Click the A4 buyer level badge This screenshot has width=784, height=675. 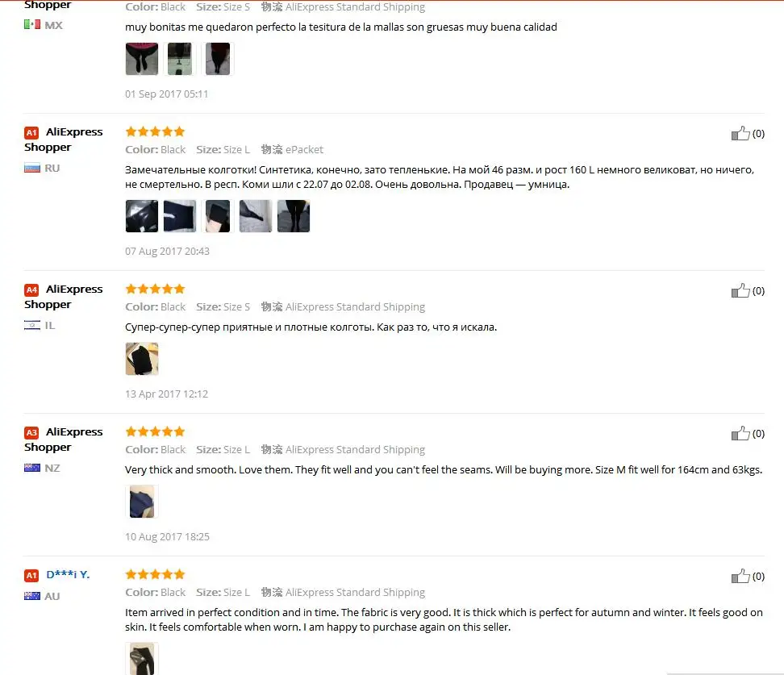pos(31,290)
